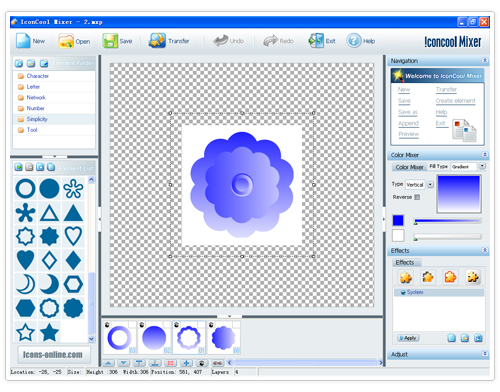Screen dimensions: 500x392
Task: Collapse the Color Mixer panel
Action: (x=485, y=155)
